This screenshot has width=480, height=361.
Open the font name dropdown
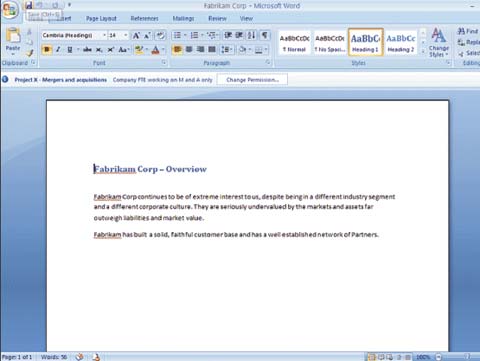point(104,35)
